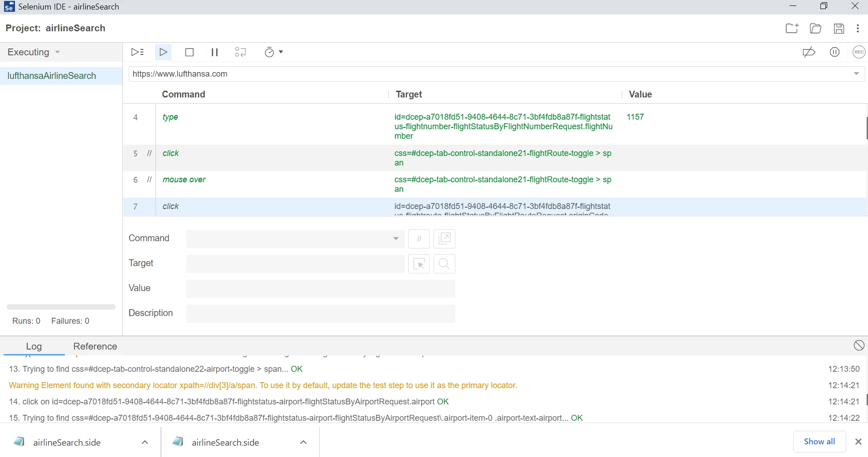Screen dimensions: 868x457
Task: Click the Runs: 0 counter
Action: tap(26, 321)
